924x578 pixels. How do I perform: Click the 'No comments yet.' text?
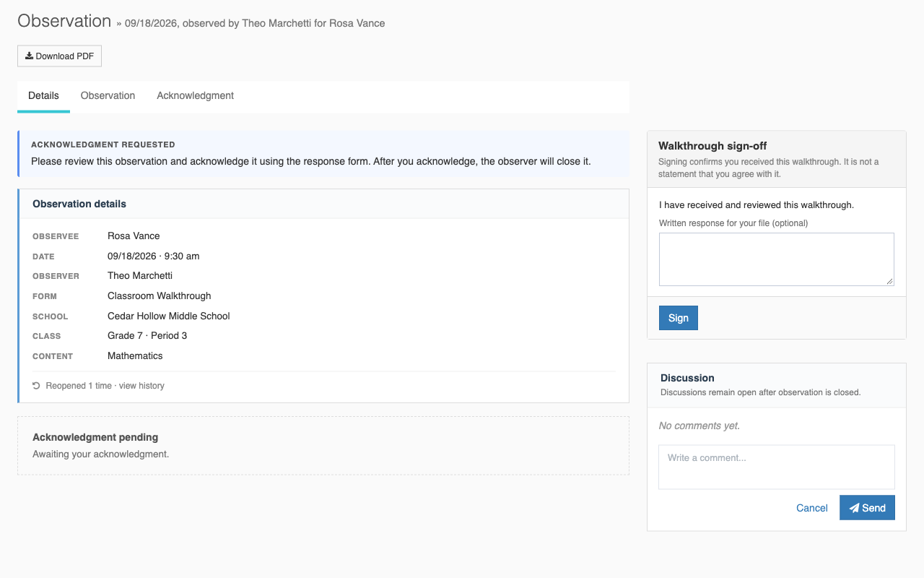[699, 426]
